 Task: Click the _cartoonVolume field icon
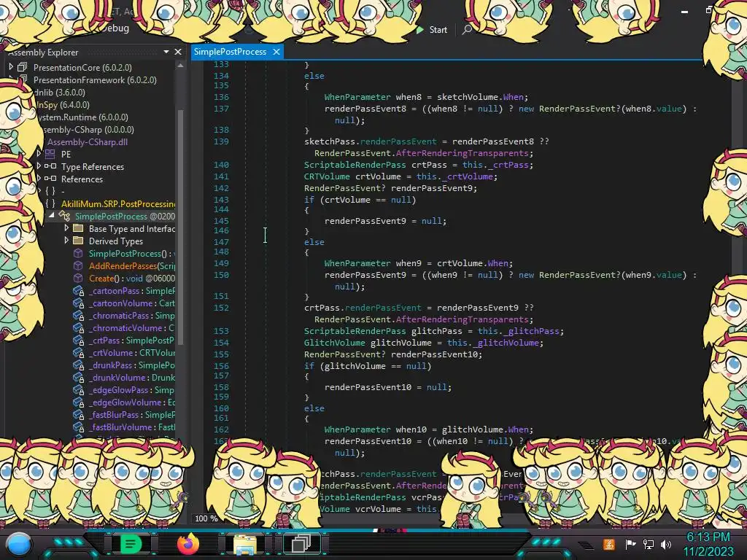[x=79, y=303]
